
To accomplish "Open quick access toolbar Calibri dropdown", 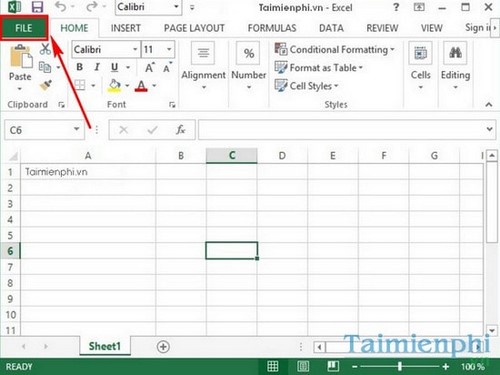I will click(176, 7).
